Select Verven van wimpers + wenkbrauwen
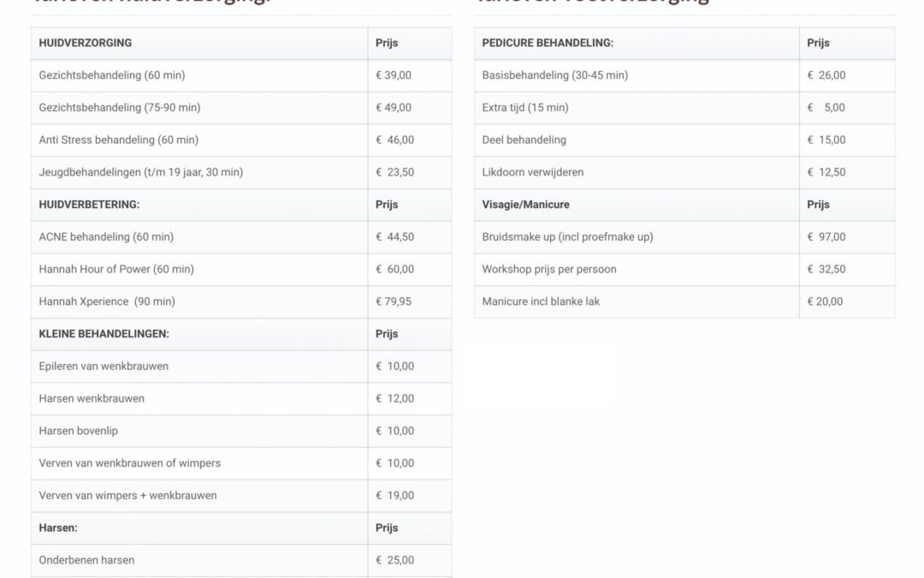Image resolution: width=924 pixels, height=578 pixels. coord(127,495)
